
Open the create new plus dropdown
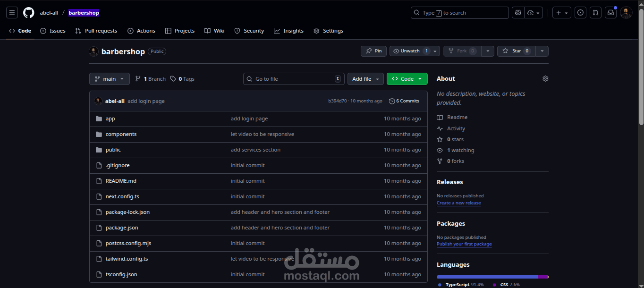coord(562,13)
